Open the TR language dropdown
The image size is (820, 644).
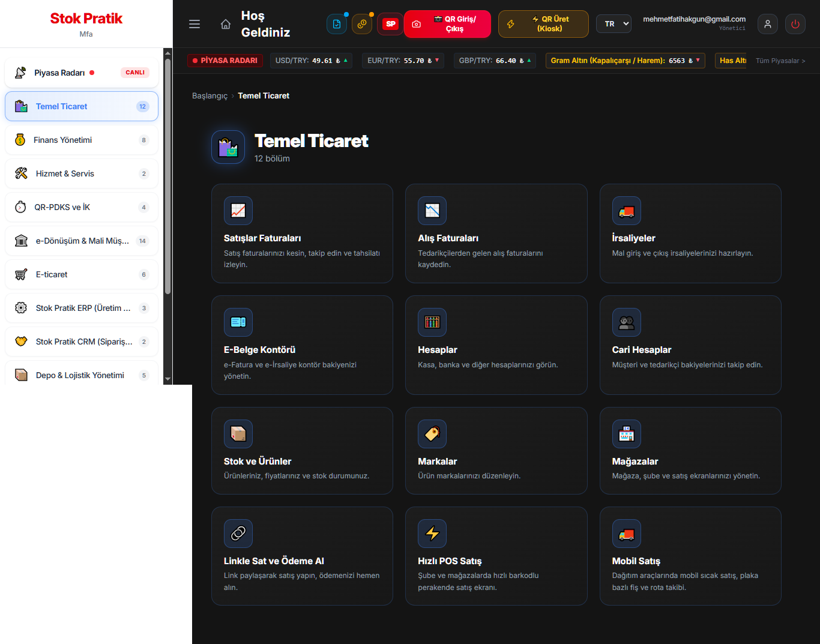point(614,24)
